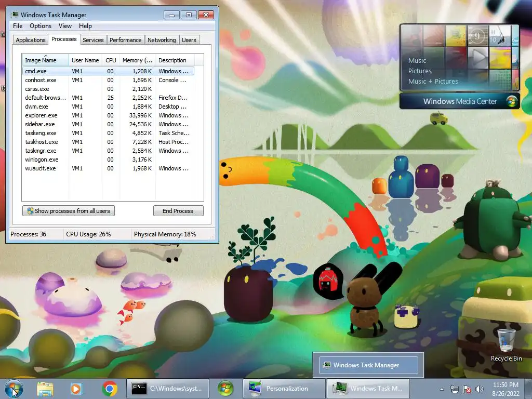This screenshot has height=399, width=532.
Task: Click the Task Manager title bar icon
Action: click(14, 15)
